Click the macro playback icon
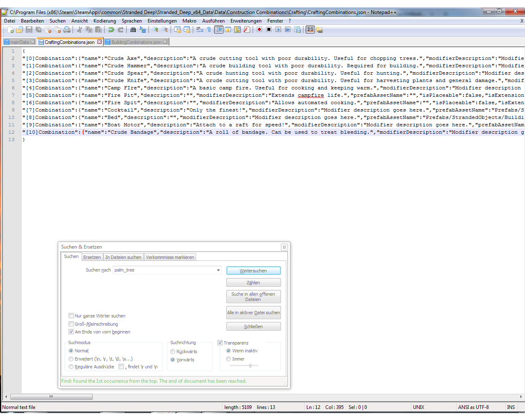Viewport: 525px width, 420px height. tap(278, 30)
